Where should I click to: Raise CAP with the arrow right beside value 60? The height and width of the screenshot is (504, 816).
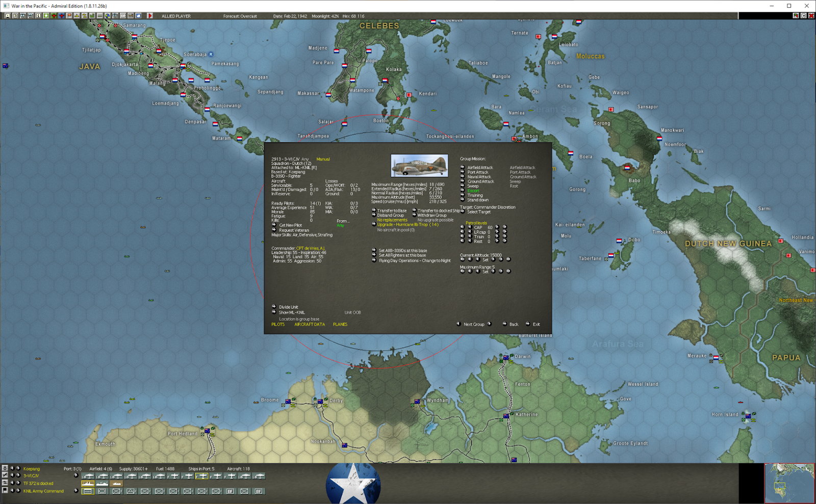pos(497,227)
